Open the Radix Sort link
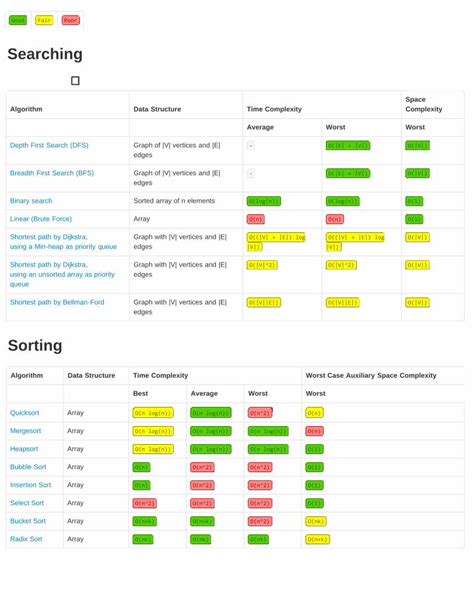 (26, 538)
